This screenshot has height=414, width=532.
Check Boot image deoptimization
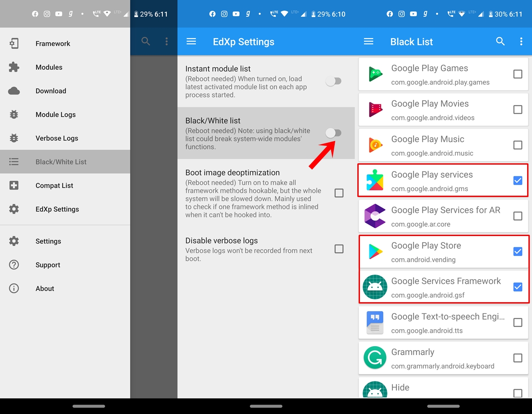[339, 193]
